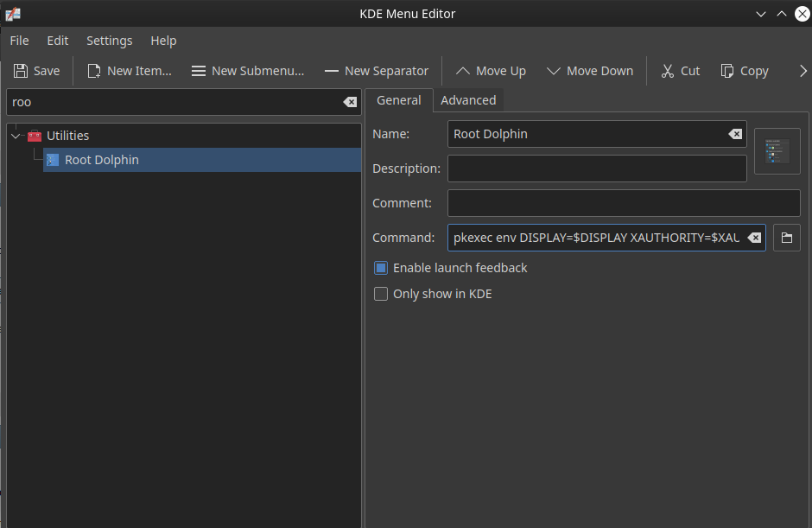Click into the Description input field
The width and height of the screenshot is (812, 528).
pyautogui.click(x=596, y=169)
